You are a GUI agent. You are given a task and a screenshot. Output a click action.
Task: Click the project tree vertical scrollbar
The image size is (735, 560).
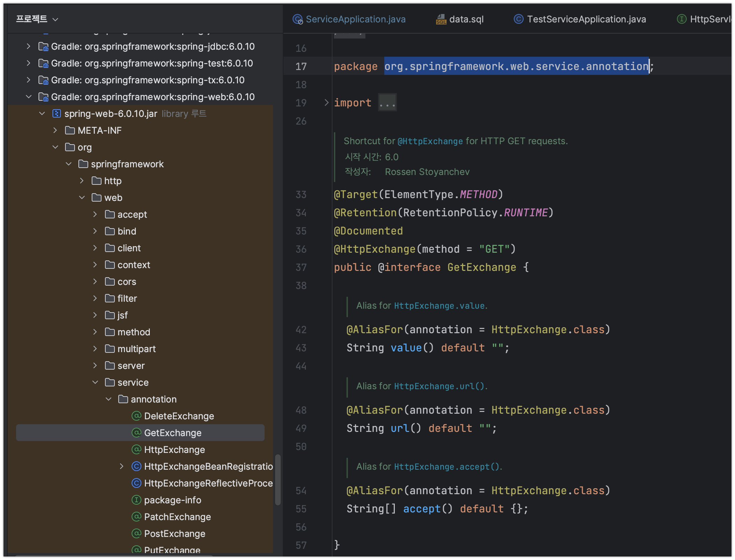(x=278, y=479)
